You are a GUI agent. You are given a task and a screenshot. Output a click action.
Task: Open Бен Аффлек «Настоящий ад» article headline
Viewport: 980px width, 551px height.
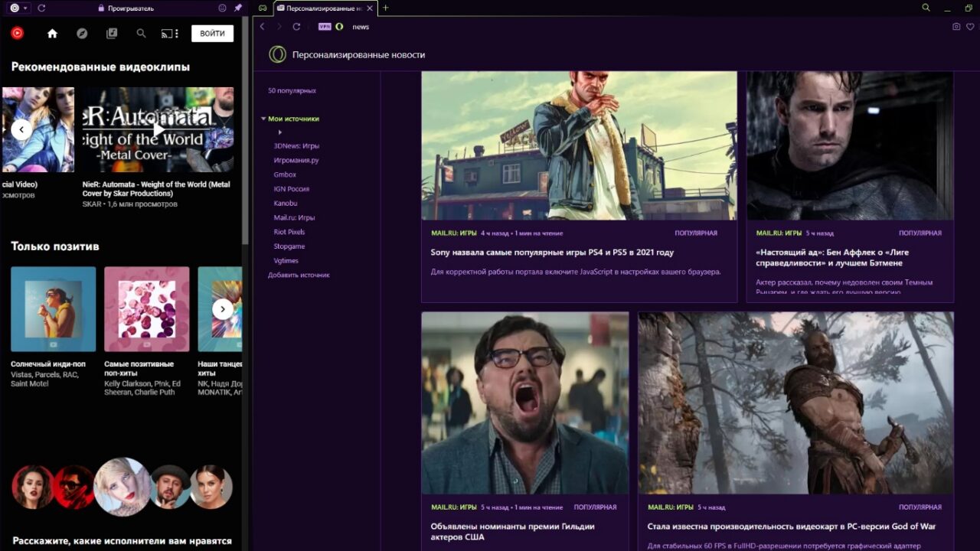832,258
